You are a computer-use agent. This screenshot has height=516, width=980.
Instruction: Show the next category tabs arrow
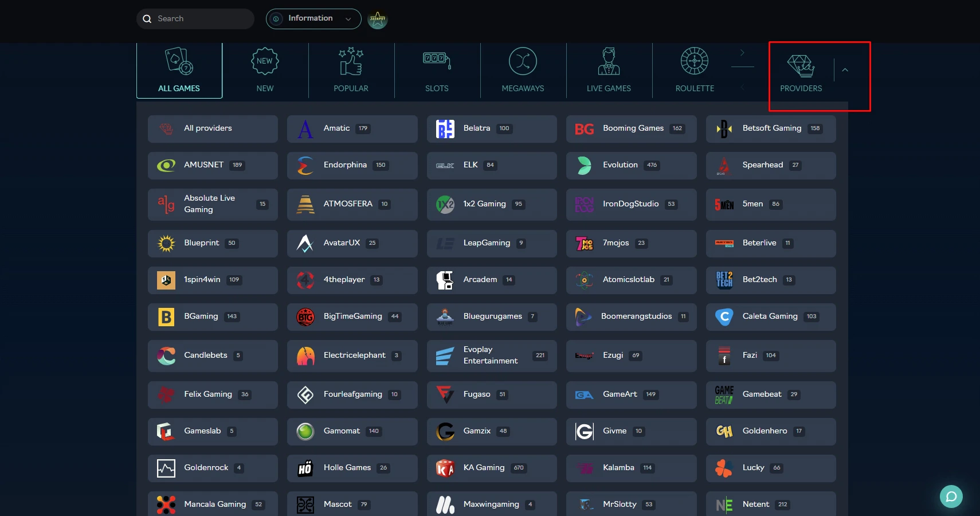coord(742,53)
